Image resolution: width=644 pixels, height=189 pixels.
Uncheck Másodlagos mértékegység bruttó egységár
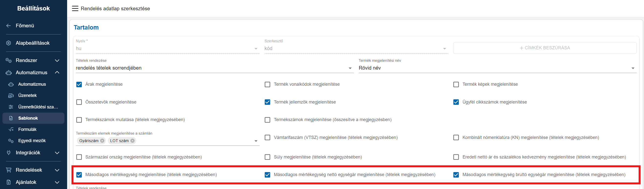(456, 175)
